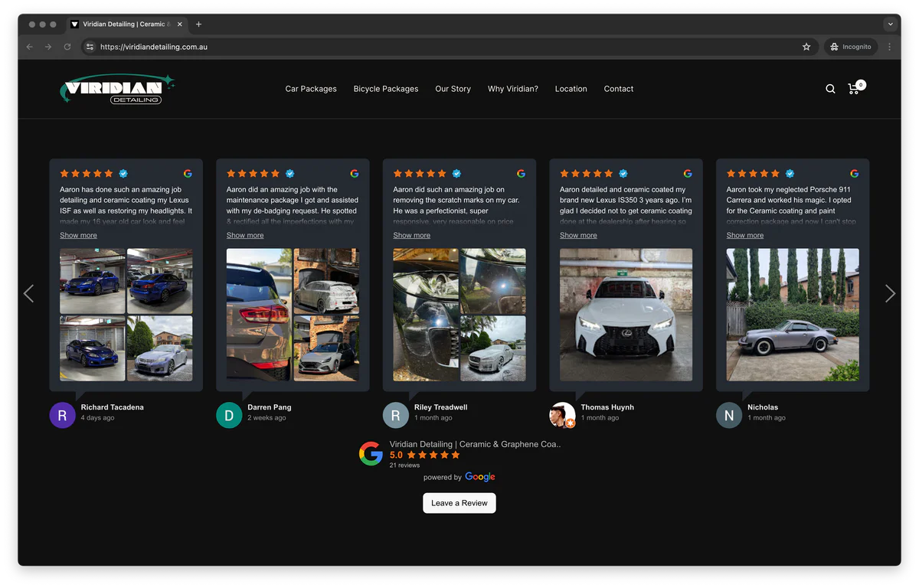Click the large Google logo beside the rating

(371, 454)
